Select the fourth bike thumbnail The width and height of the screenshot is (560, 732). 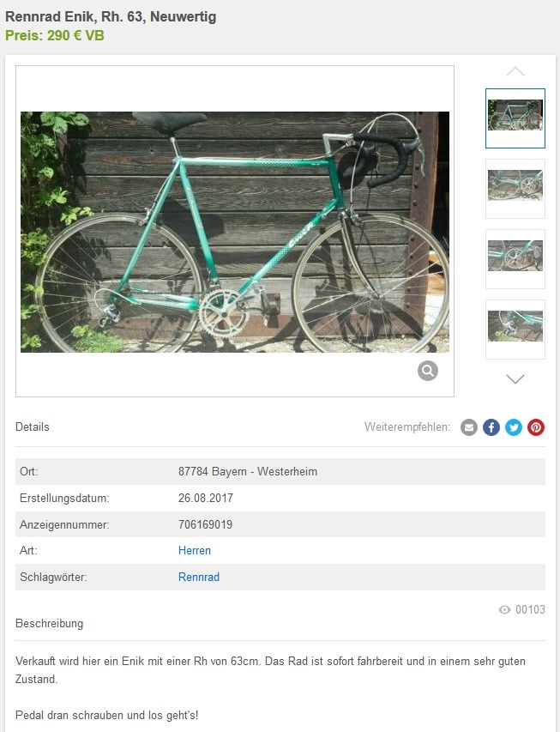(515, 330)
